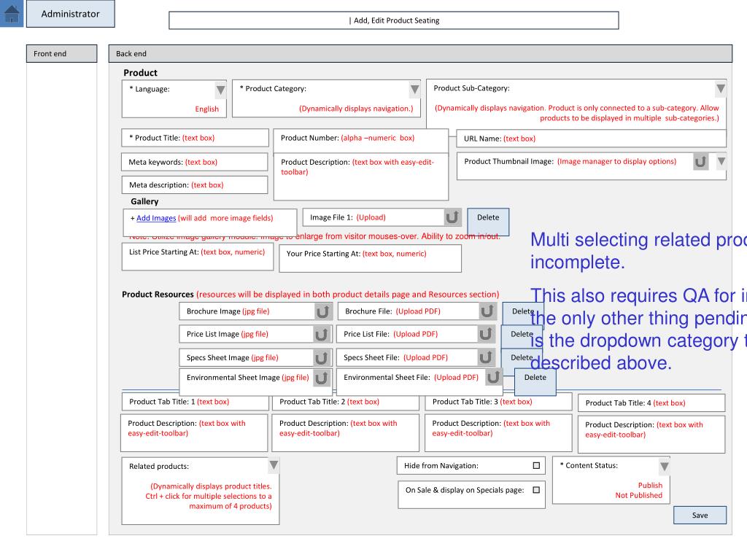Screen dimensions: 747x560
Task: Click the List Price Starting At field
Action: click(x=198, y=257)
